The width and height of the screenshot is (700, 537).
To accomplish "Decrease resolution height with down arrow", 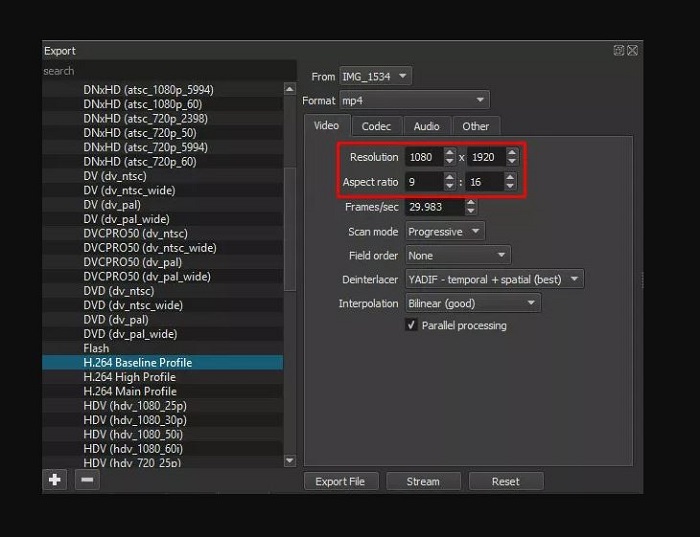I will [x=512, y=162].
